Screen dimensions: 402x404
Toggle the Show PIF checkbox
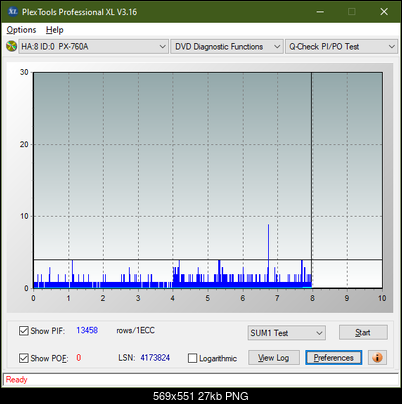[24, 331]
